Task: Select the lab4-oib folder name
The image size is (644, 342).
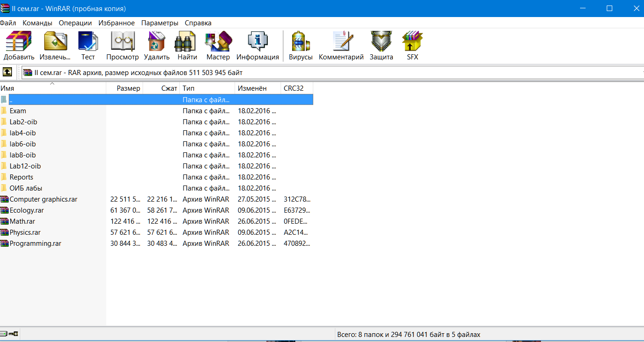Action: (23, 133)
